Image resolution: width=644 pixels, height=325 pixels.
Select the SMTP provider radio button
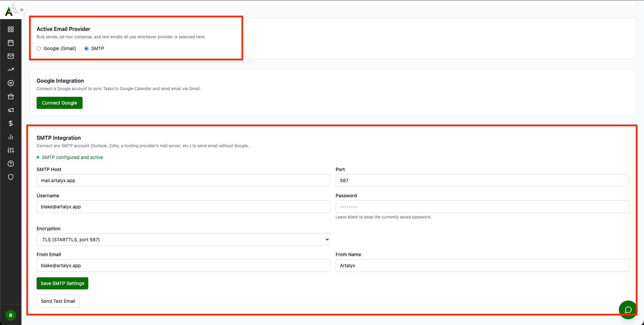point(87,48)
